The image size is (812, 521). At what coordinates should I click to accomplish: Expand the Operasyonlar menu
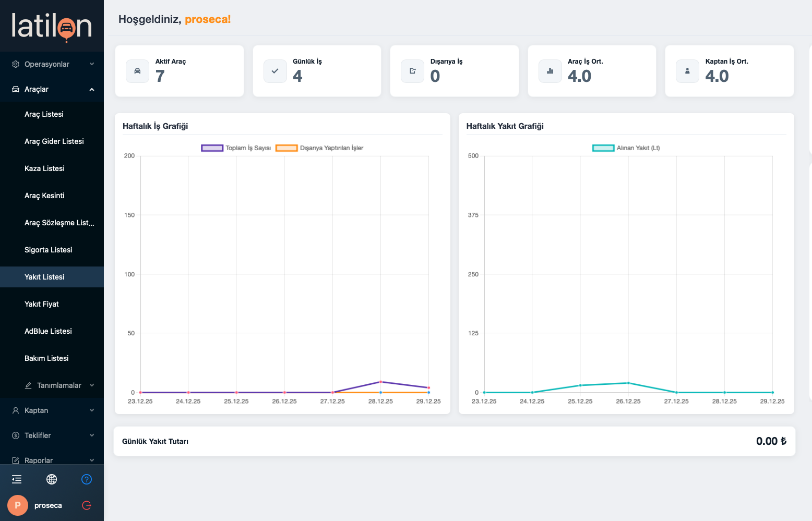point(52,64)
